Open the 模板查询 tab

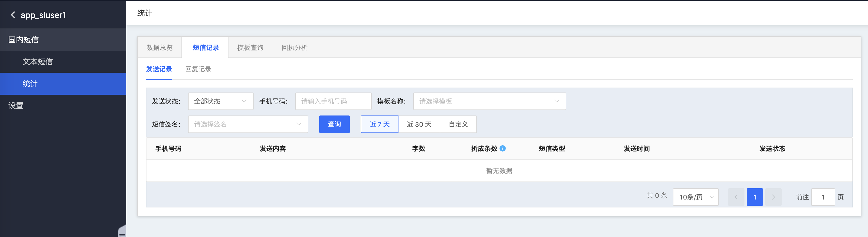250,48
